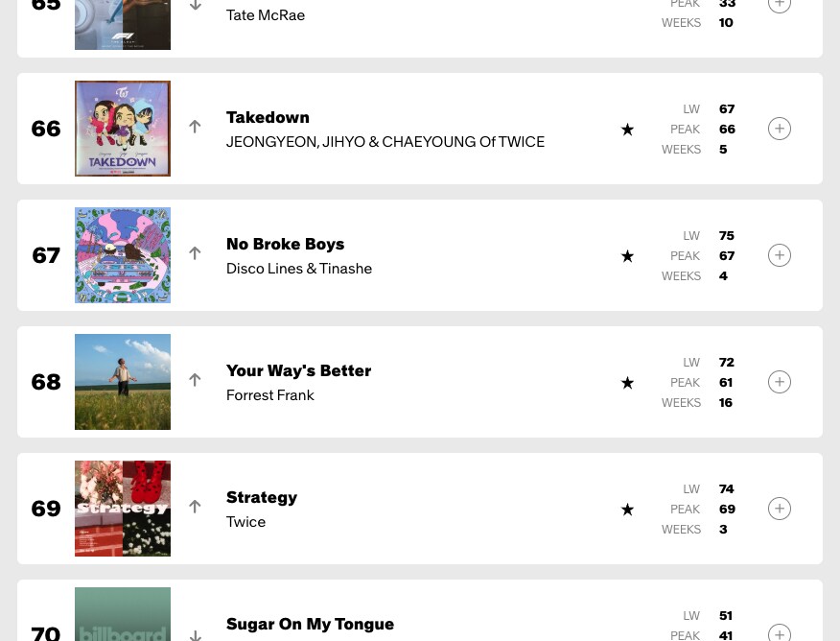
Task: Click the plus circle on Tate McRae row
Action: pyautogui.click(x=780, y=4)
